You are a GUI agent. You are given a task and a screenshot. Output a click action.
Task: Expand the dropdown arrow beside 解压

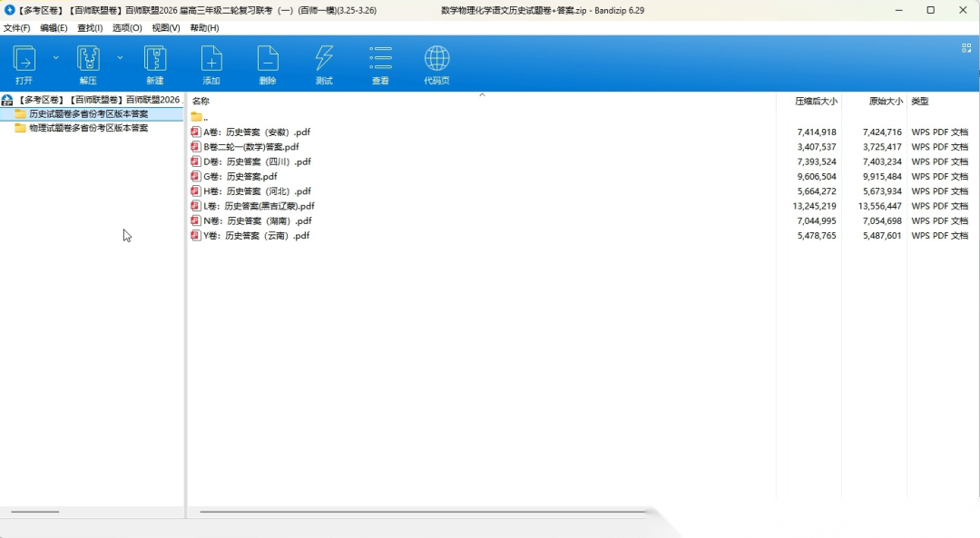(119, 57)
